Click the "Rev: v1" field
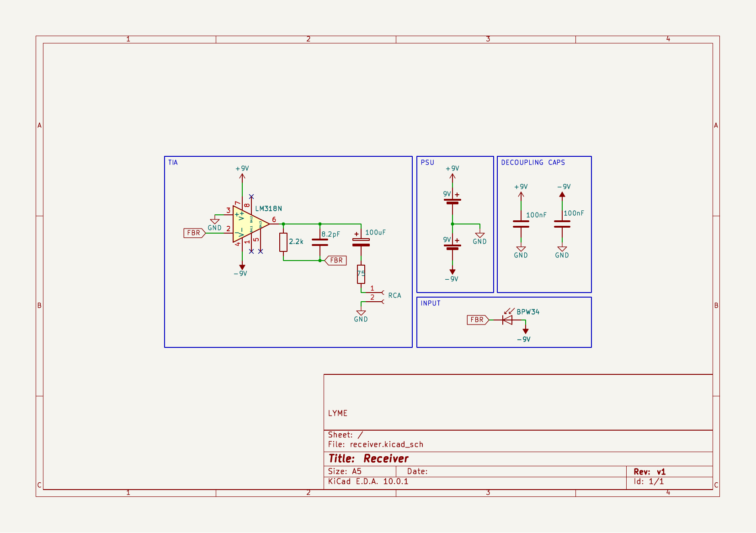Screen dimensions: 756x533 pyautogui.click(x=650, y=472)
